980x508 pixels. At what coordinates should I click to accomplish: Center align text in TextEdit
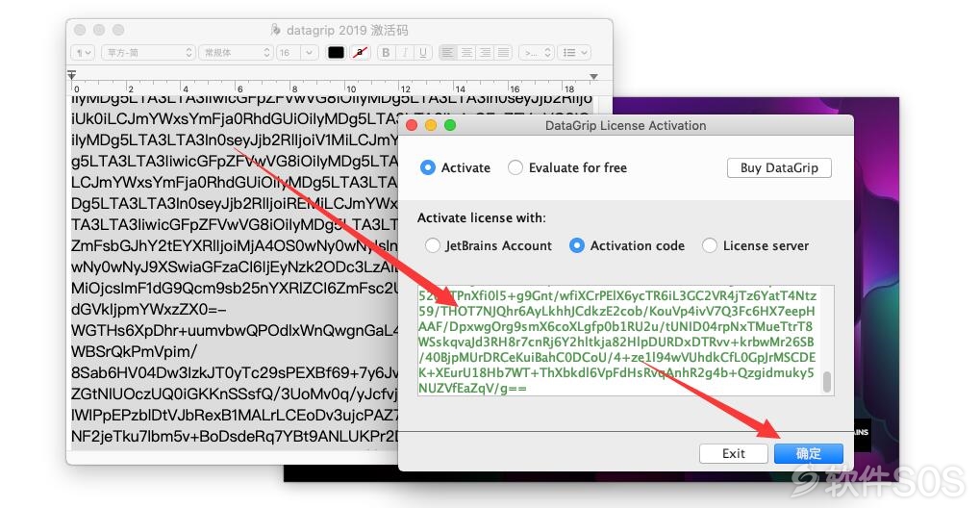(x=466, y=53)
